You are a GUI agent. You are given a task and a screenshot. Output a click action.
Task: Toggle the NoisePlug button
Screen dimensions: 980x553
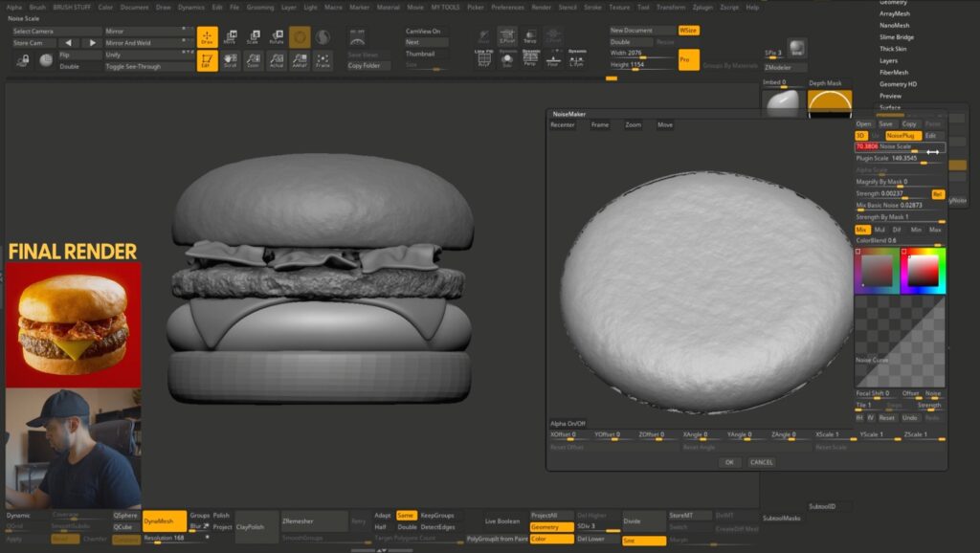(902, 136)
